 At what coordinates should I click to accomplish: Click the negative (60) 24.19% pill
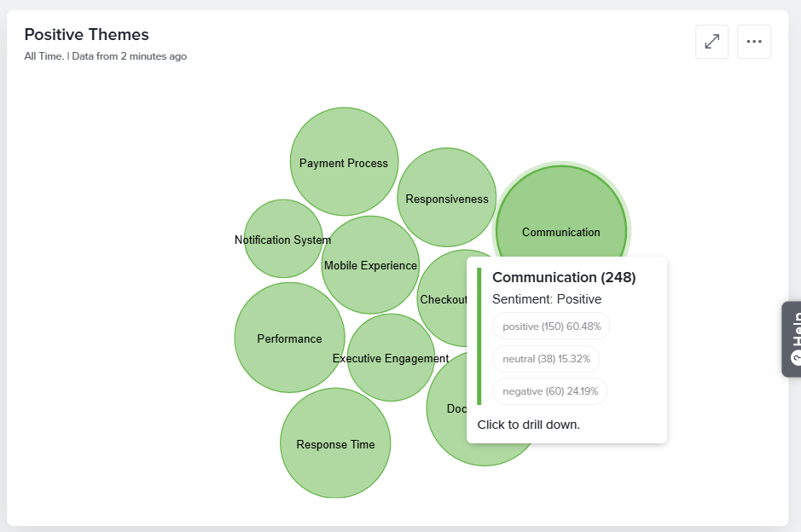(x=549, y=391)
